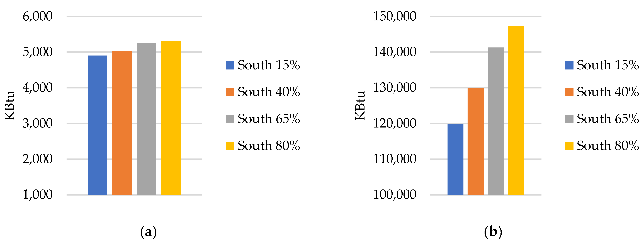The height and width of the screenshot is (243, 644).
Task: Click the blue South 15% bar in chart (a)
Action: 97,125
